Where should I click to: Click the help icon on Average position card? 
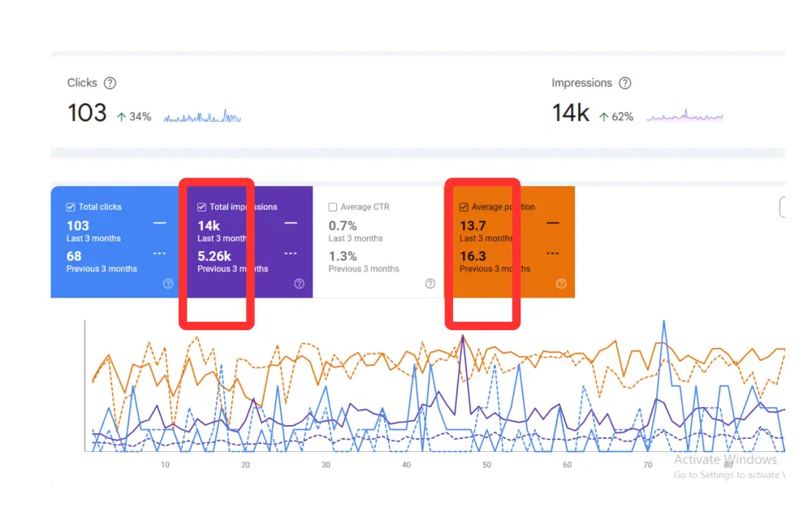point(561,284)
